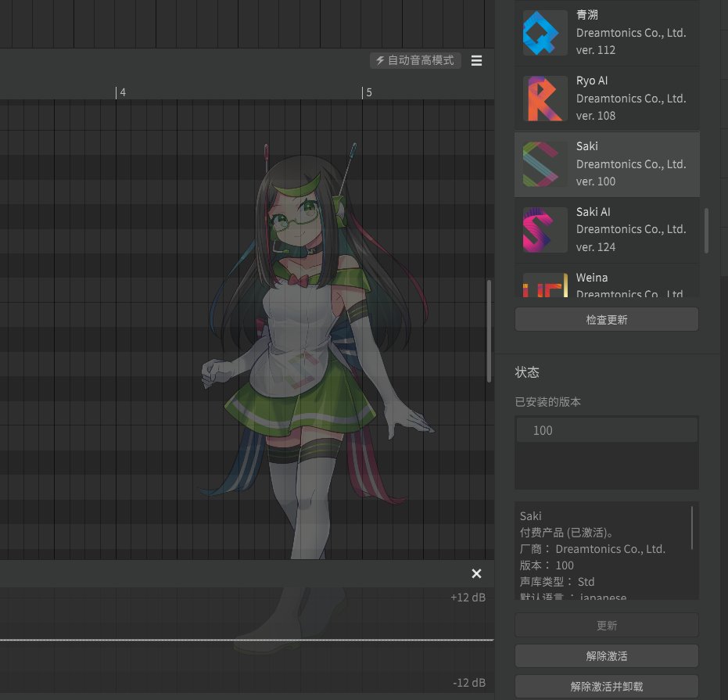Click measure 4 timeline marker
The width and height of the screenshot is (728, 700).
coord(120,92)
